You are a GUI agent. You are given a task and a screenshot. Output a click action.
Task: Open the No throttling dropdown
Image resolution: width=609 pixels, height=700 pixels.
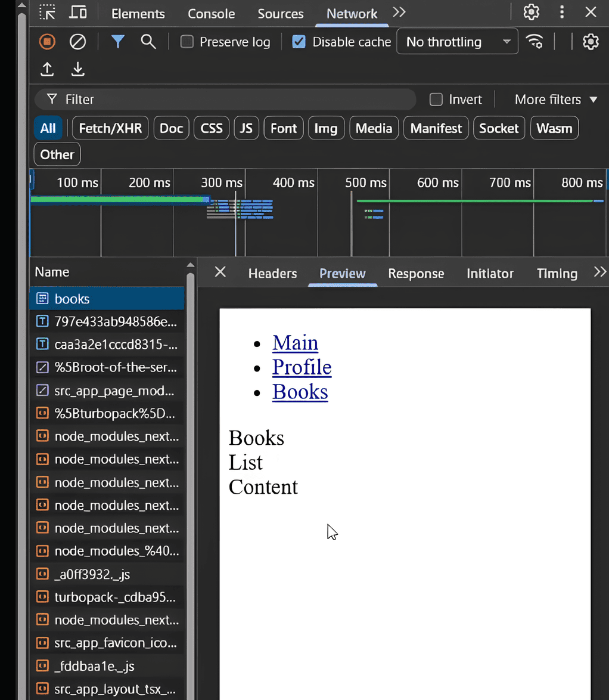(457, 42)
